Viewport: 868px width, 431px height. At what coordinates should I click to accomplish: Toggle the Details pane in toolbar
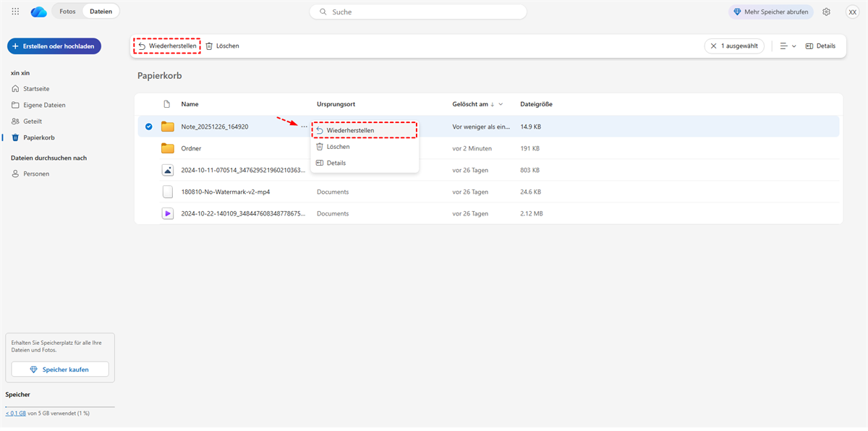[x=820, y=46]
